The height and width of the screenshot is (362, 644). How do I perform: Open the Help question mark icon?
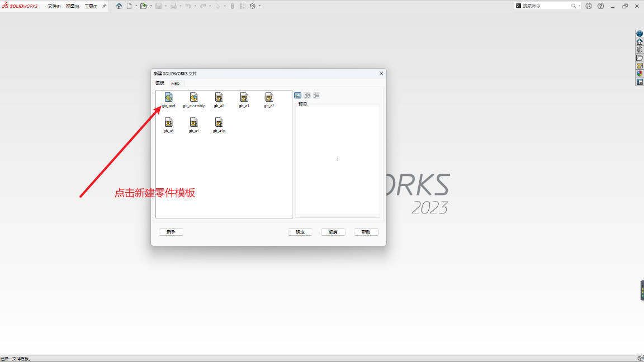(x=600, y=6)
